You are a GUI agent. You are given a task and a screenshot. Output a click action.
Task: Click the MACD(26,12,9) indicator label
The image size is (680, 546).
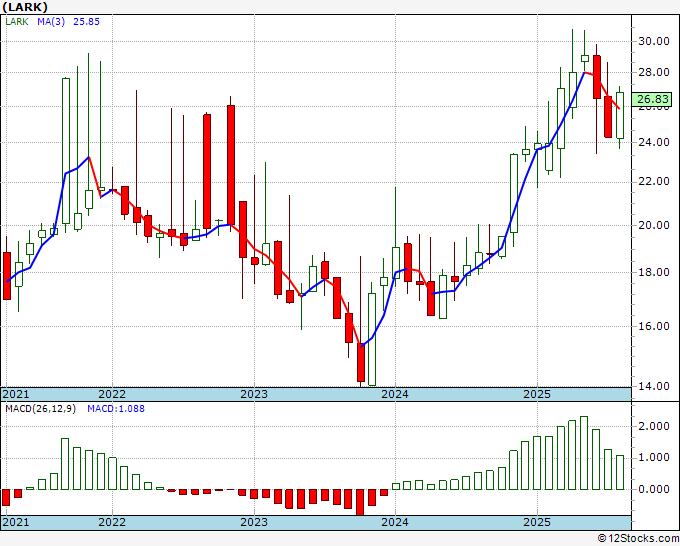point(40,409)
